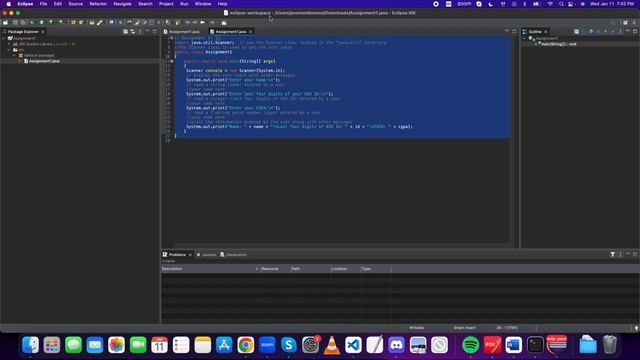The height and width of the screenshot is (360, 640).
Task: Switch to the Declaration tab
Action: tap(233, 255)
